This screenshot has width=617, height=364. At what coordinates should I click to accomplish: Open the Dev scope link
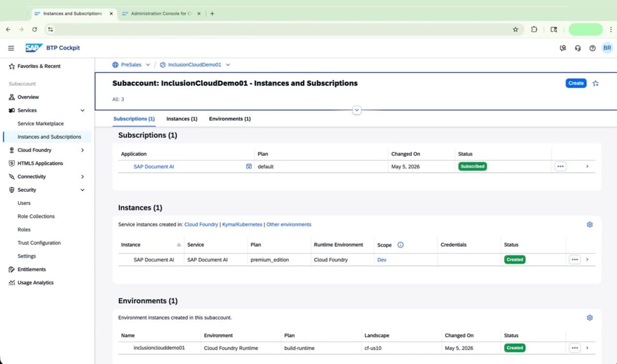point(381,260)
